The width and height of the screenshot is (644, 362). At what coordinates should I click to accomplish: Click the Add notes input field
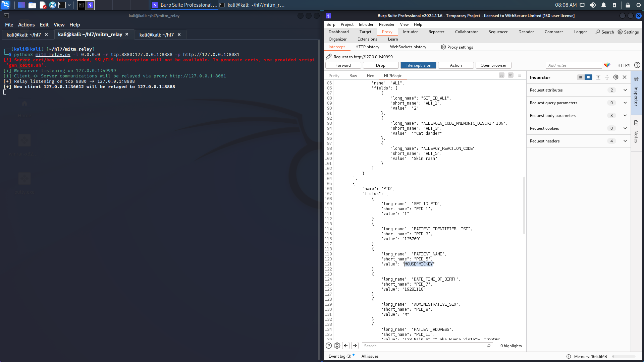point(574,65)
